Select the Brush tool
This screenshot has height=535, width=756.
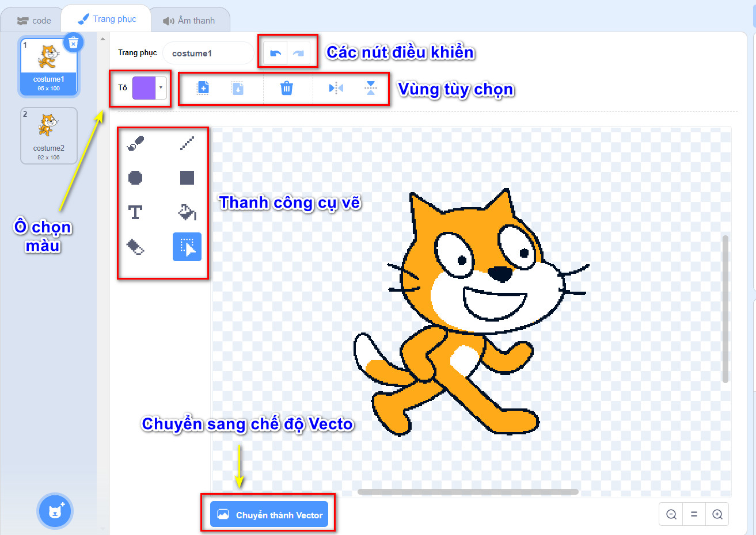point(135,143)
